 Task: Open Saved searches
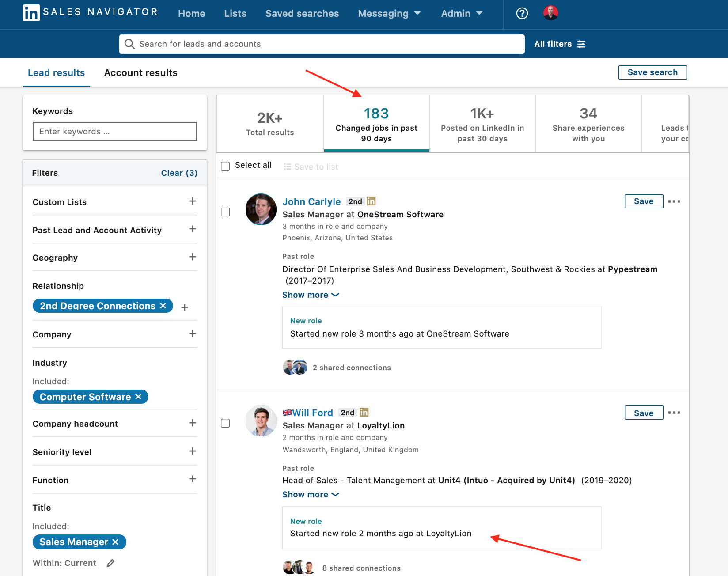[x=302, y=14]
